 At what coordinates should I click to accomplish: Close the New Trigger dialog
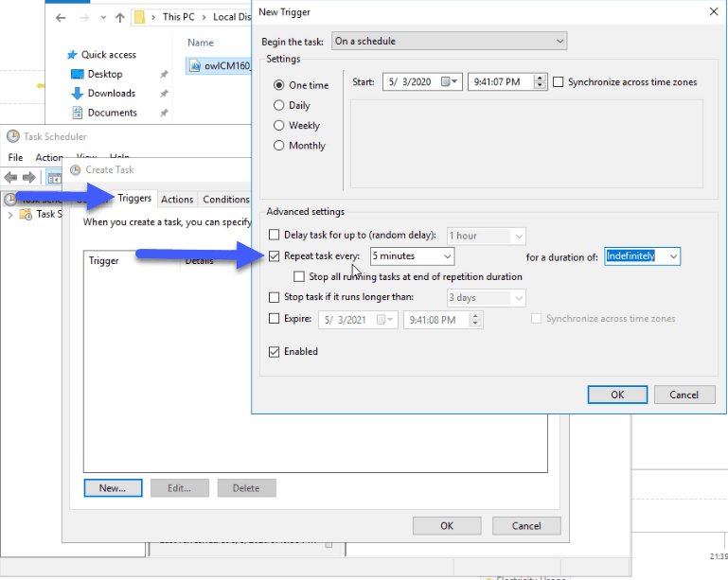(714, 11)
